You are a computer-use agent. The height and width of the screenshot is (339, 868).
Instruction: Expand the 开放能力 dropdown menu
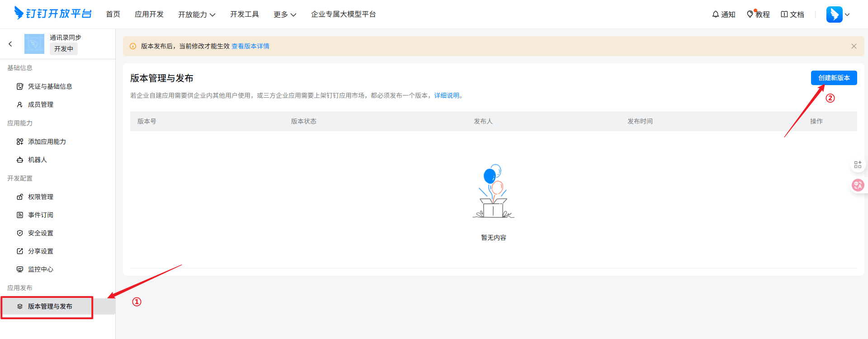[197, 14]
